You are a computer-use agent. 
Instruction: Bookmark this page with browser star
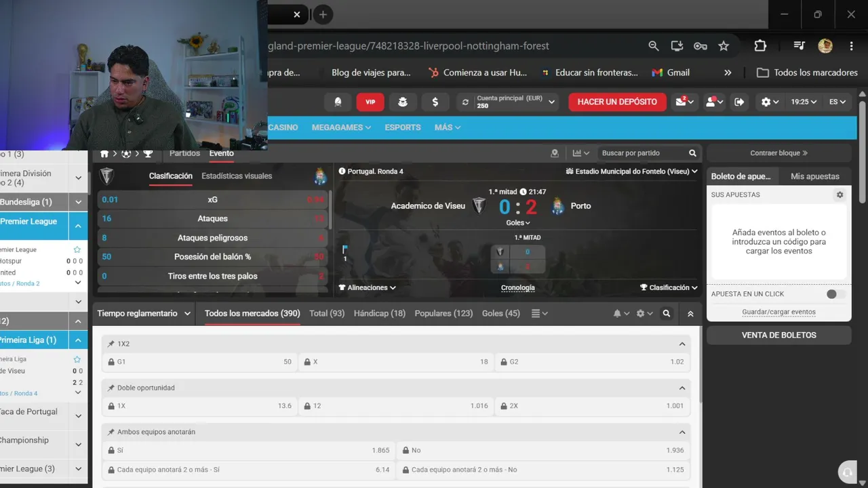pos(724,46)
